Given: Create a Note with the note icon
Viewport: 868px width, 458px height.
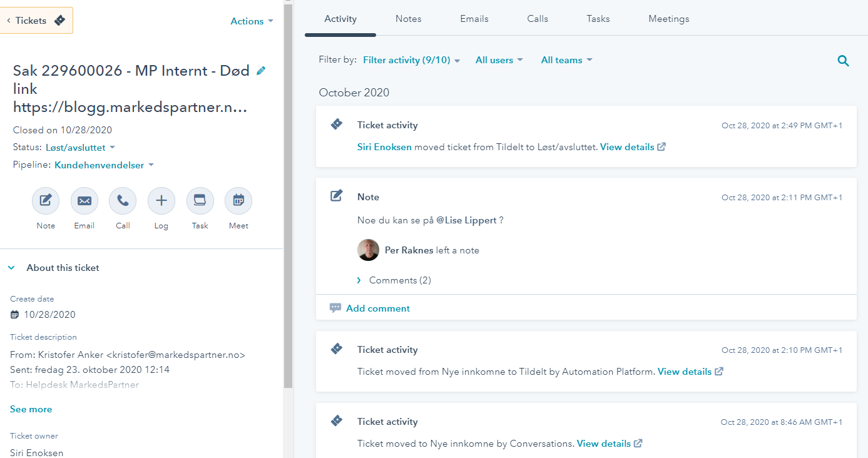Looking at the screenshot, I should 46,201.
